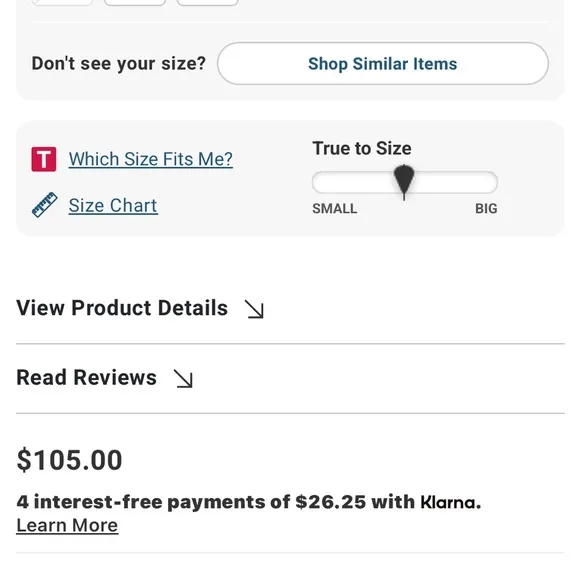Image resolution: width=580 pixels, height=580 pixels.
Task: Click the BIG end label of the fit scale
Action: click(486, 209)
